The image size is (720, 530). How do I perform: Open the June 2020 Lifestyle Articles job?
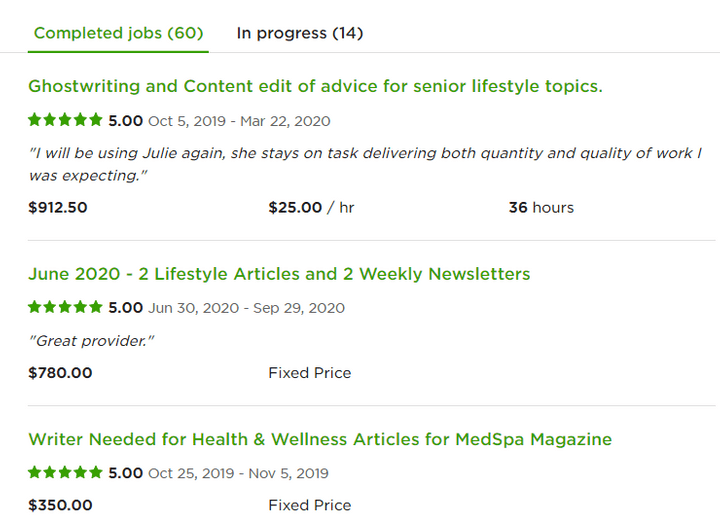coord(279,274)
